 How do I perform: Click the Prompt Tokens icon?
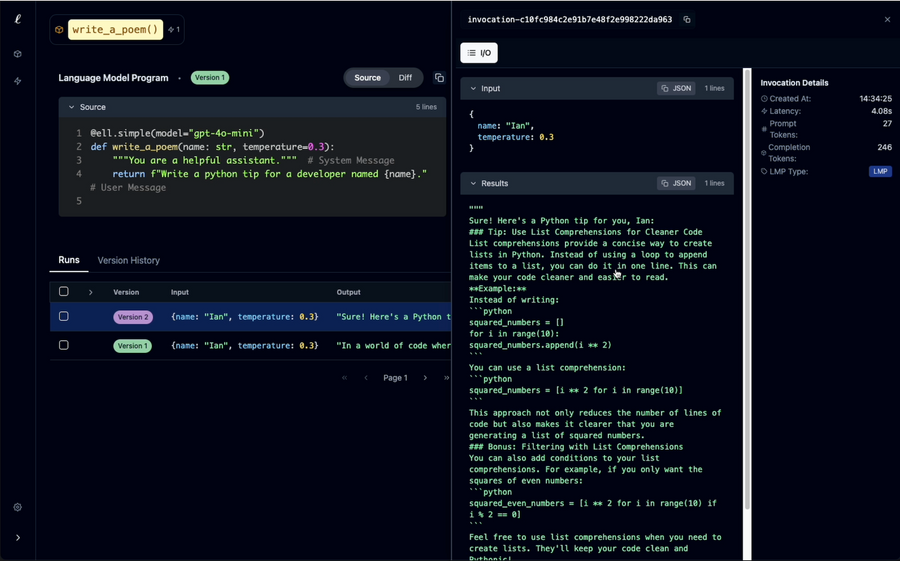(764, 129)
